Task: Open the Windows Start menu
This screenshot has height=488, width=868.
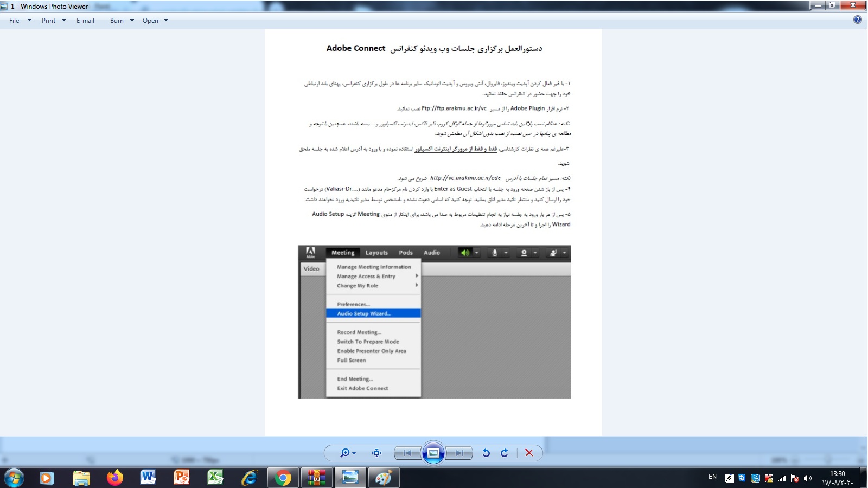Action: pos(14,478)
